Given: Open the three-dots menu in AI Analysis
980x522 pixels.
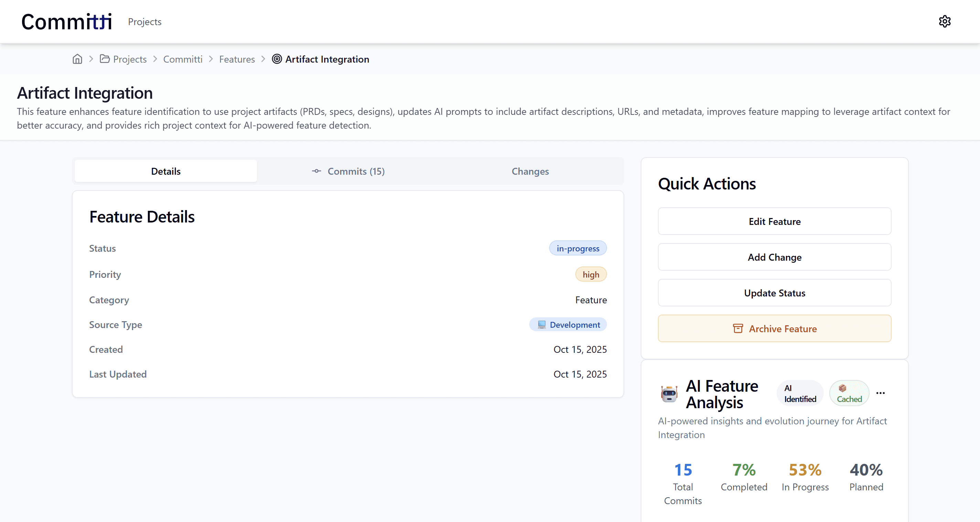Looking at the screenshot, I should [880, 393].
